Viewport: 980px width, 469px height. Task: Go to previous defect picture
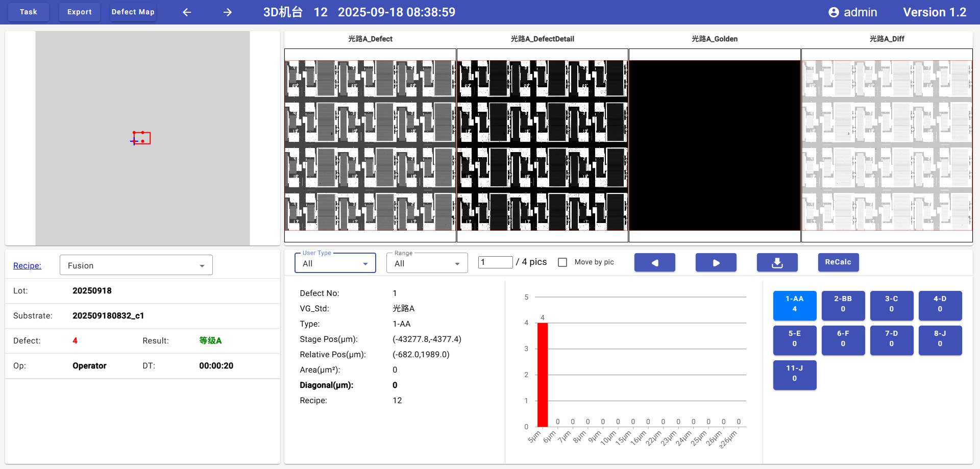(654, 262)
